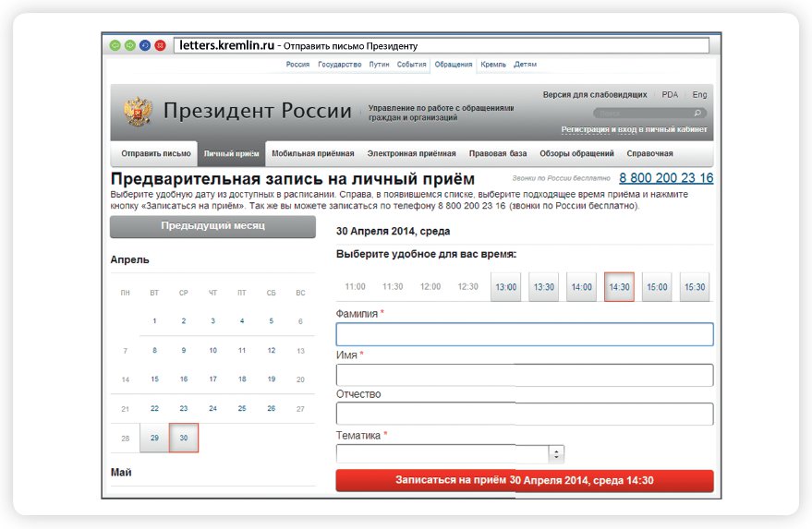812x529 pixels.
Task: Focus the Фамилия input field
Action: [x=525, y=334]
